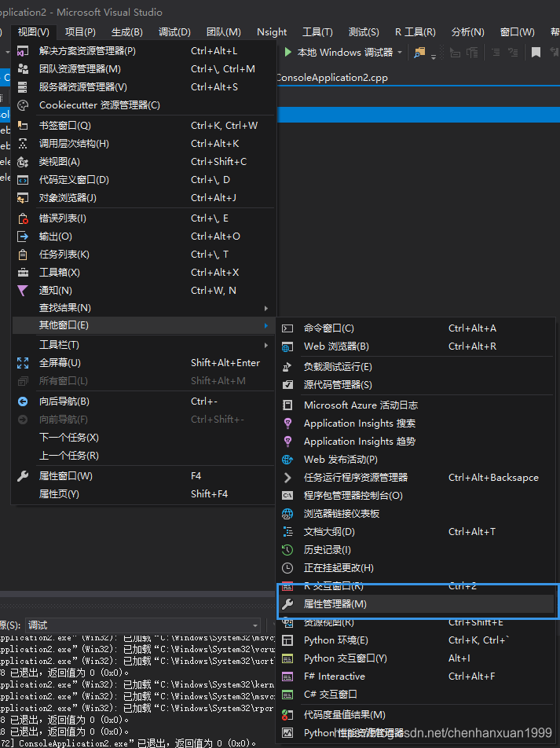Open the 团队(M) menu
This screenshot has height=748, width=560.
(224, 32)
